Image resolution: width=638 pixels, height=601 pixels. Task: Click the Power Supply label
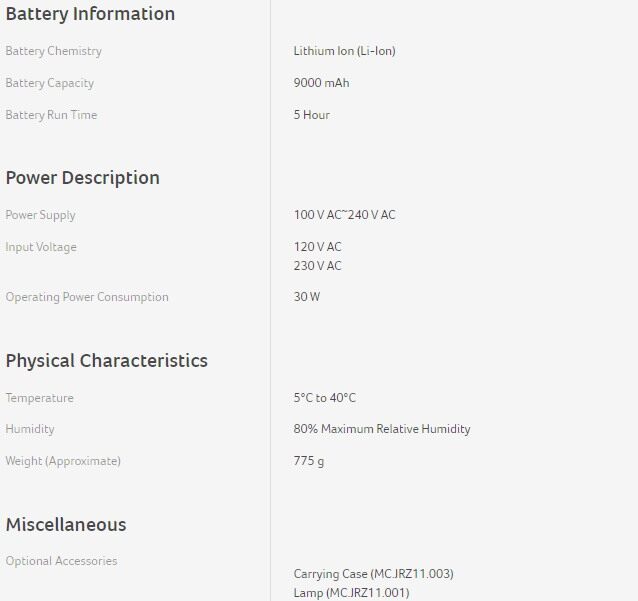[41, 215]
